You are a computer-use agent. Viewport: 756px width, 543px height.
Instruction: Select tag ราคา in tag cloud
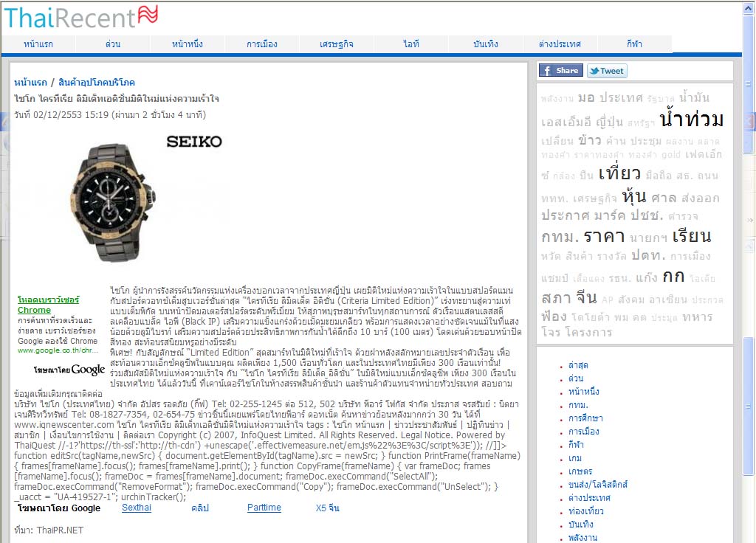click(604, 237)
